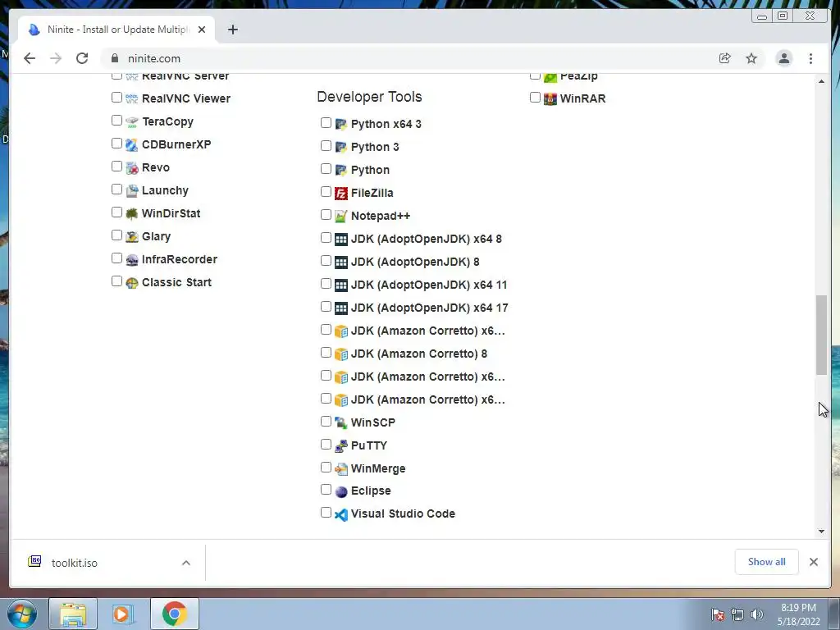Viewport: 840px width, 630px height.
Task: Open the Windows Start menu
Action: tap(21, 614)
